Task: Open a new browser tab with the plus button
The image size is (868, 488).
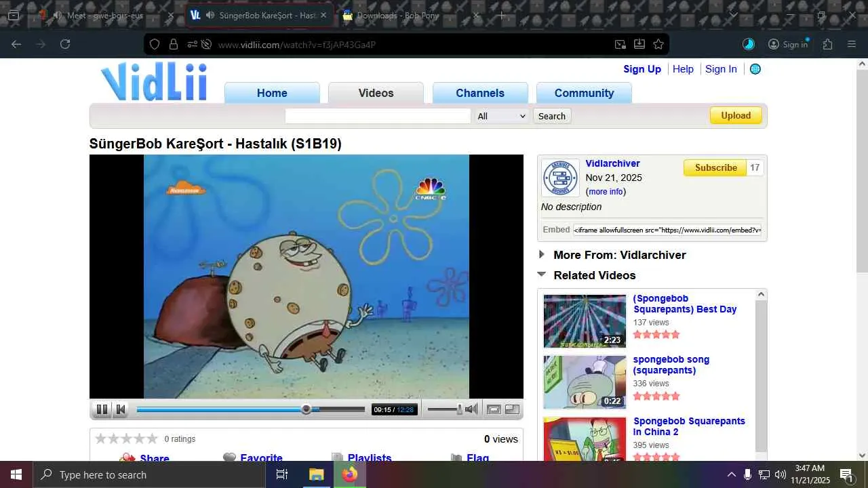Action: [501, 15]
